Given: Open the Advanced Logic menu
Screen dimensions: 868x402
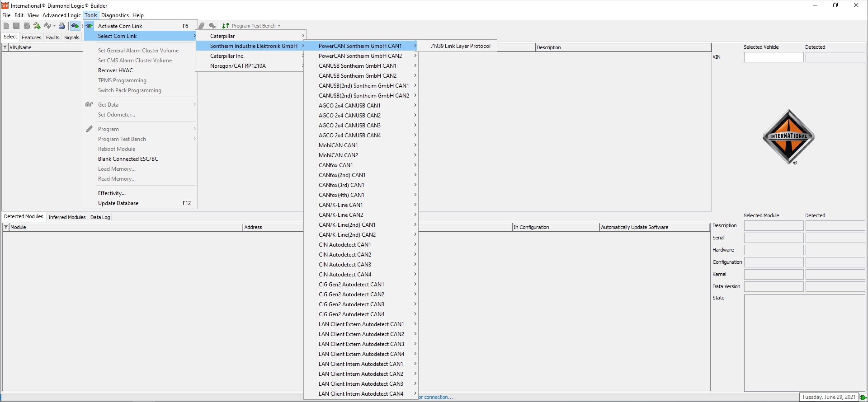Looking at the screenshot, I should point(61,15).
